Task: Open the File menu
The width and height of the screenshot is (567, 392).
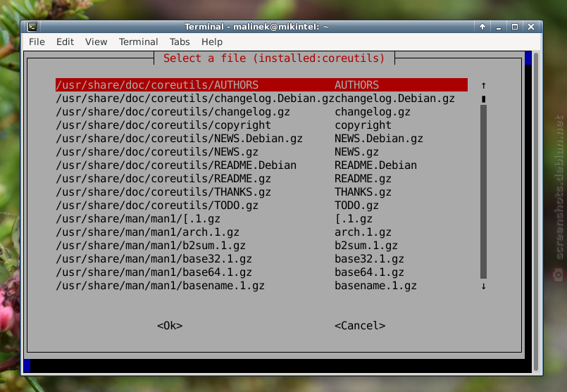Action: pyautogui.click(x=37, y=42)
